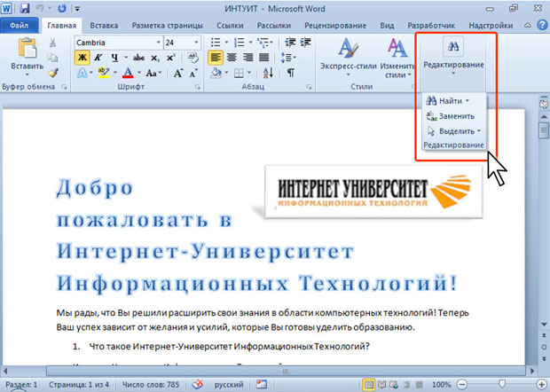This screenshot has height=392, width=550.
Task: Click the Text Effects glowing A icon
Action: point(82,73)
